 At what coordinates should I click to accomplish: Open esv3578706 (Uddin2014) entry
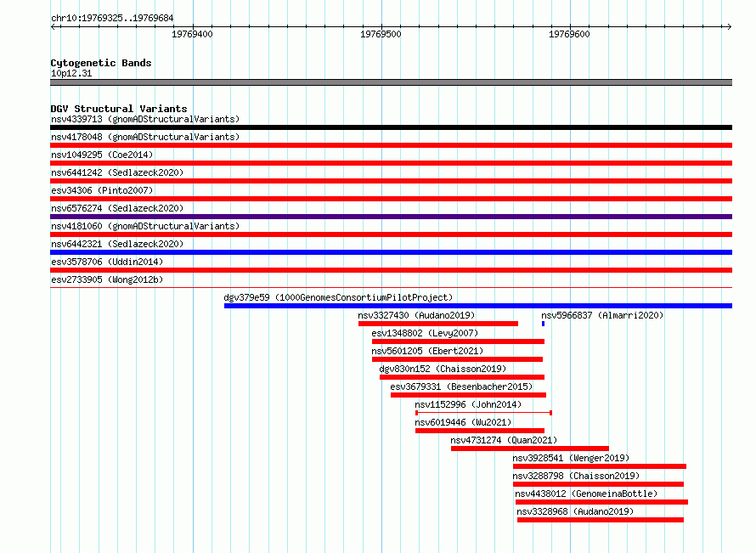(107, 262)
